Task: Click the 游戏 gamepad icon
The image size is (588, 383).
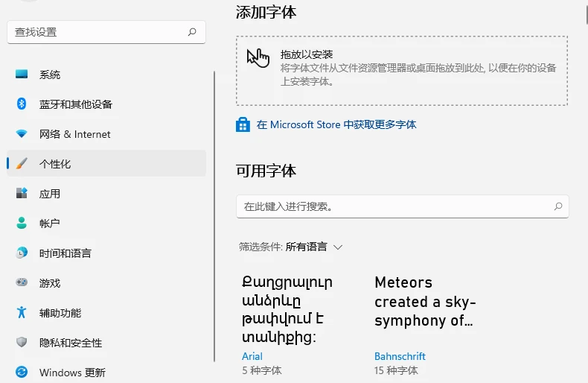Action: [22, 283]
